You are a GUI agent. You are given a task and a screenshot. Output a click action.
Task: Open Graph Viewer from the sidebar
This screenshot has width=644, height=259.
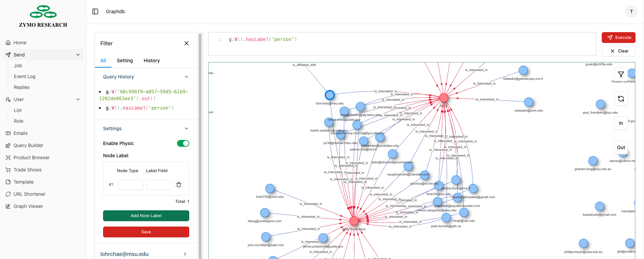(28, 206)
